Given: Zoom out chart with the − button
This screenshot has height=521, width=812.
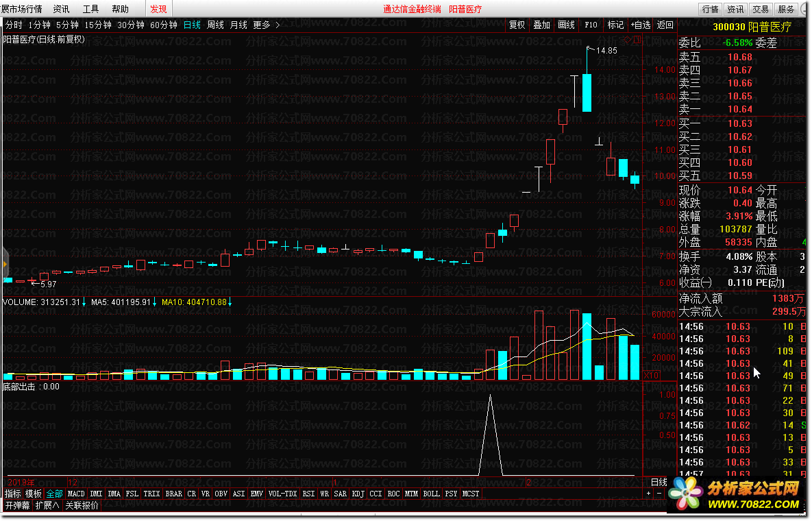Looking at the screenshot, I should 659,494.
